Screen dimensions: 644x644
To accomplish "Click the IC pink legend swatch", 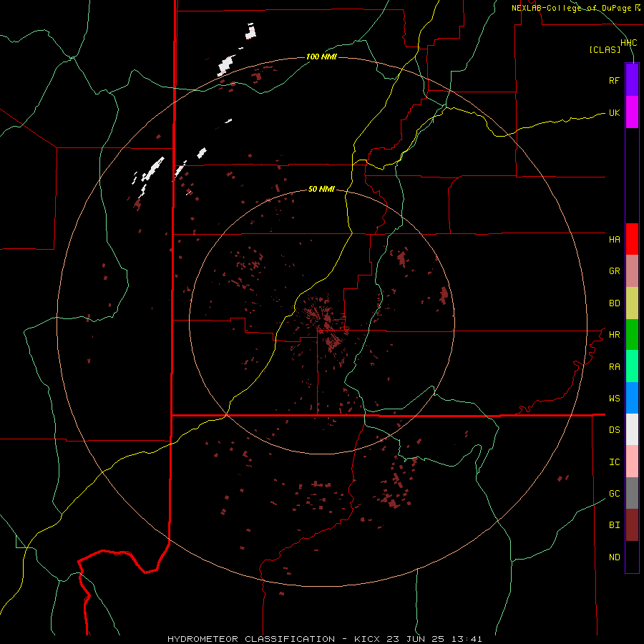I will coord(632,462).
